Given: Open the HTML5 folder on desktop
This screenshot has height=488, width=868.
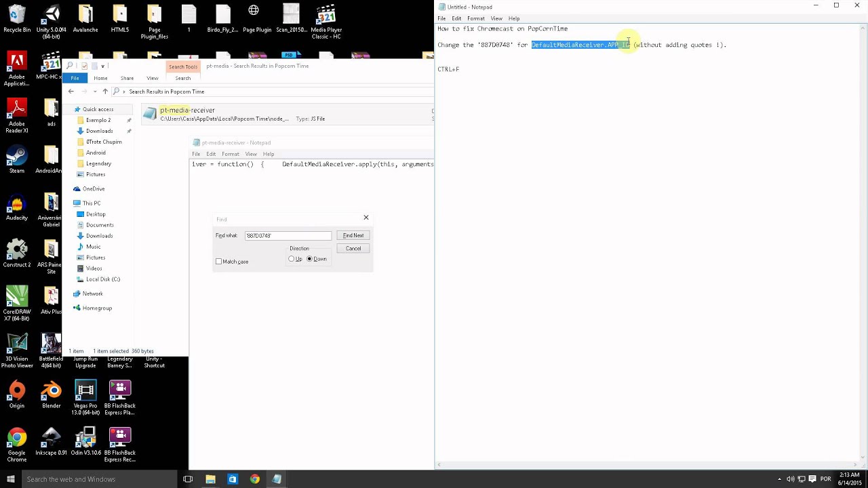Looking at the screenshot, I should (x=120, y=18).
